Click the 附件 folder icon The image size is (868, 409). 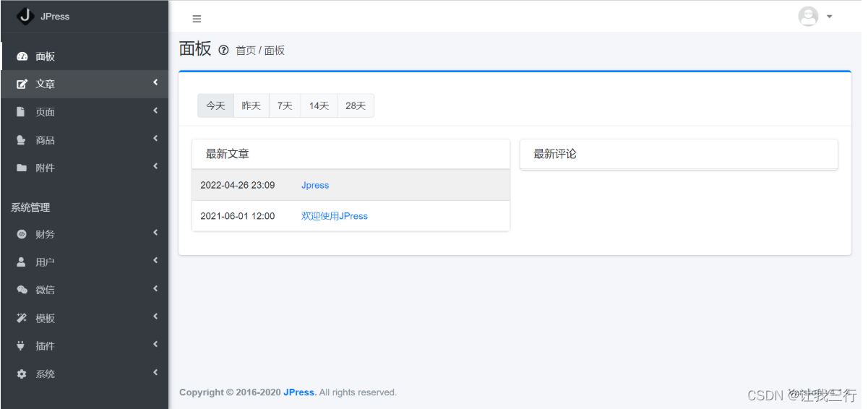point(22,168)
